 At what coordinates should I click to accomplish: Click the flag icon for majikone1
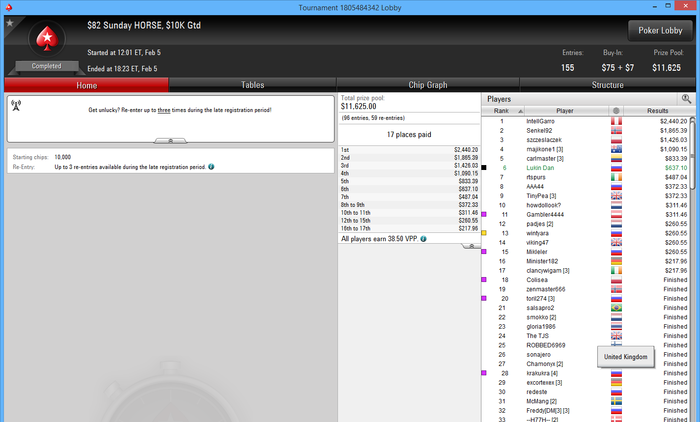pyautogui.click(x=617, y=150)
